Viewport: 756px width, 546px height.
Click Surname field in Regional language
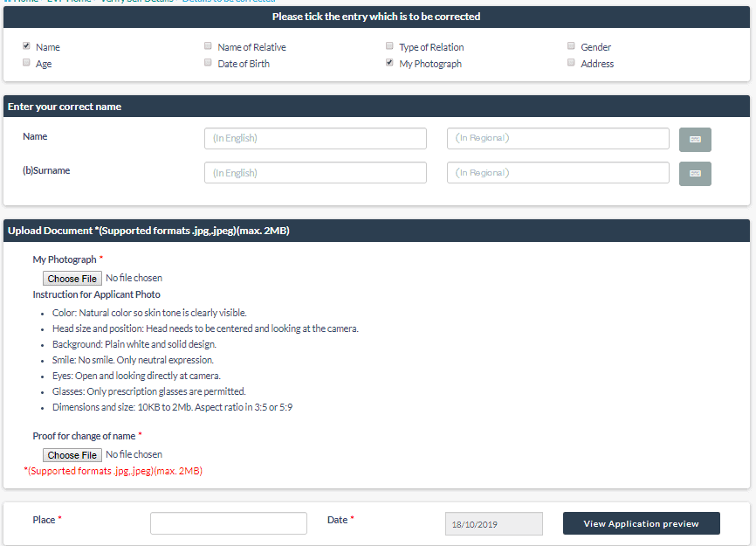point(558,173)
